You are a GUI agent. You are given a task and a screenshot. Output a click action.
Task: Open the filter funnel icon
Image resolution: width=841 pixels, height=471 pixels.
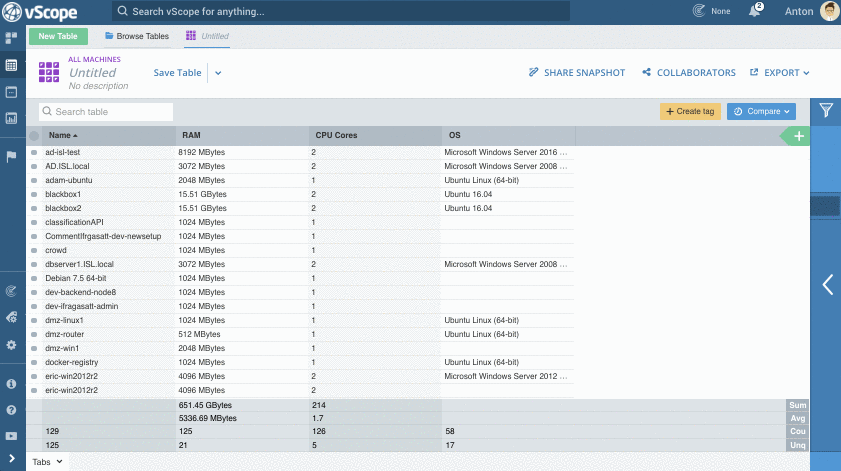[826, 111]
